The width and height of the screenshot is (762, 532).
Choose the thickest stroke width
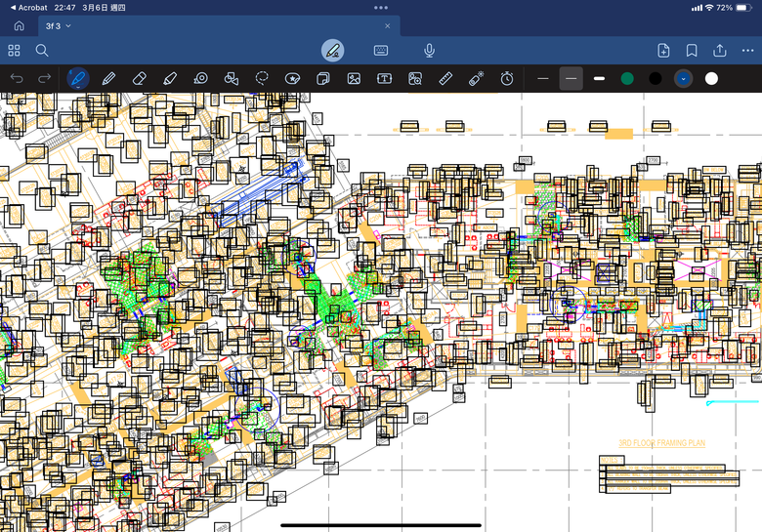coord(599,79)
